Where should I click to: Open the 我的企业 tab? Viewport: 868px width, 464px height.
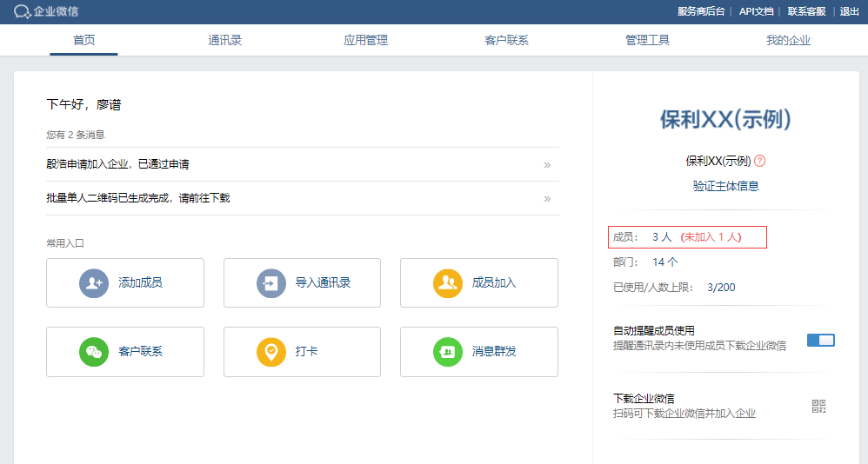click(x=788, y=40)
